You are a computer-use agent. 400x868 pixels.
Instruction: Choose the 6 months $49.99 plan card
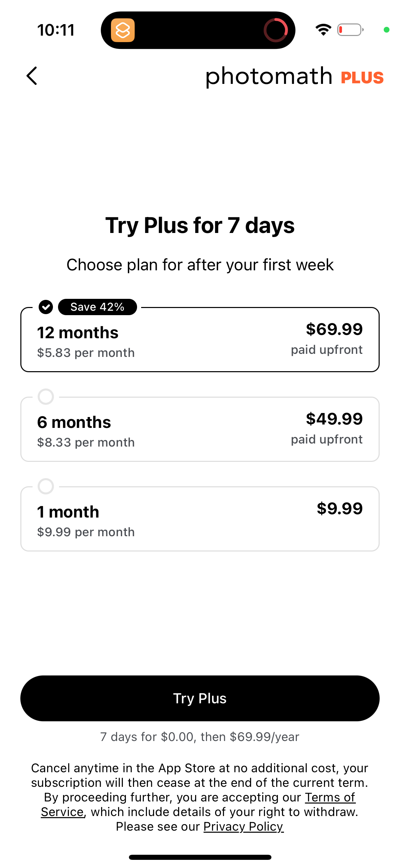click(x=200, y=431)
